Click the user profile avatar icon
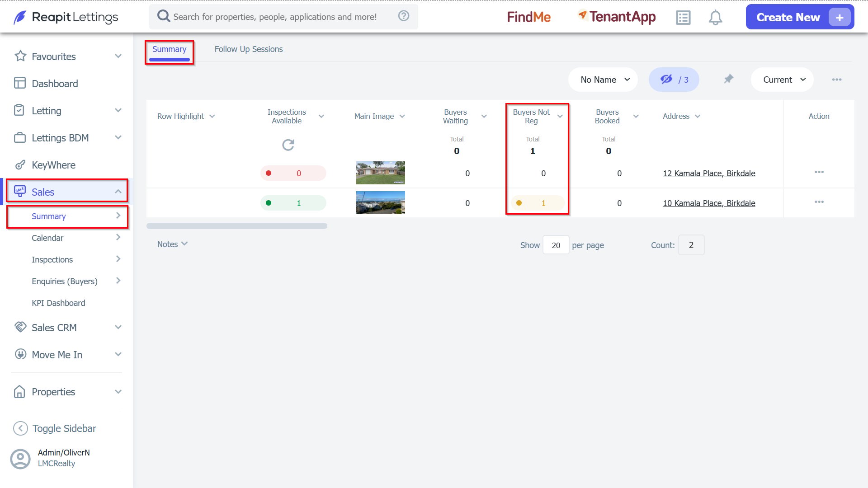This screenshot has height=488, width=868. pos(20,459)
